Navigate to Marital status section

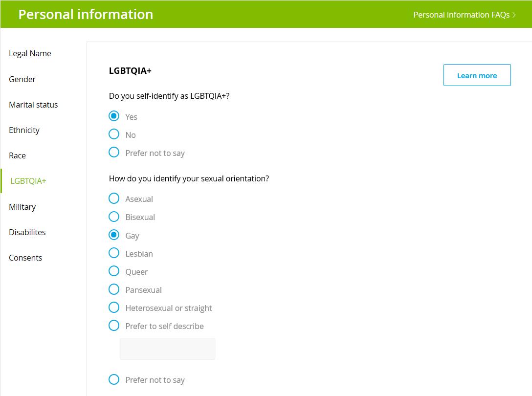(33, 105)
